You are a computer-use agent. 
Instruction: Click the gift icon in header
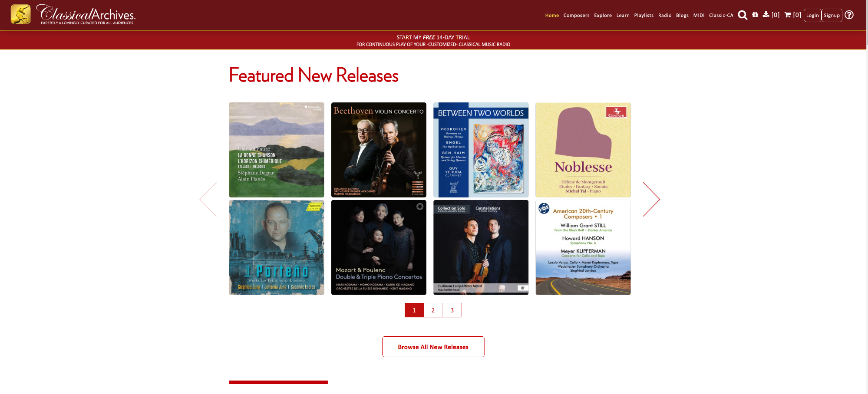(x=755, y=14)
